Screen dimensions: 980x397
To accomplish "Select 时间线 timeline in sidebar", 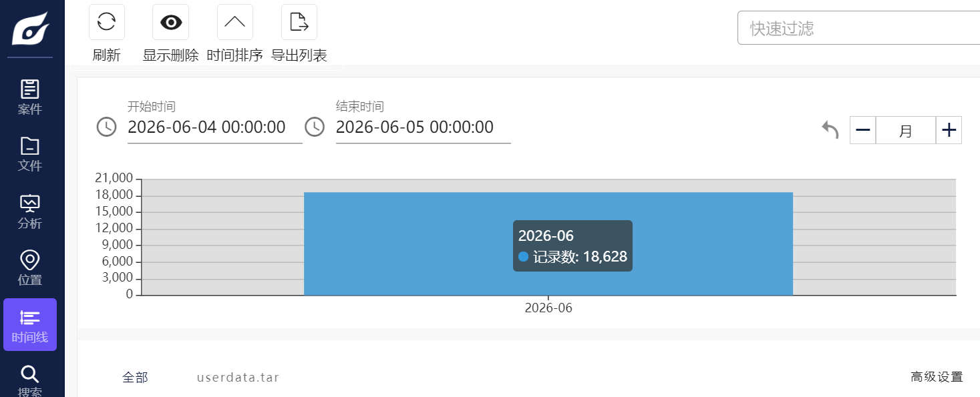I will tap(30, 324).
